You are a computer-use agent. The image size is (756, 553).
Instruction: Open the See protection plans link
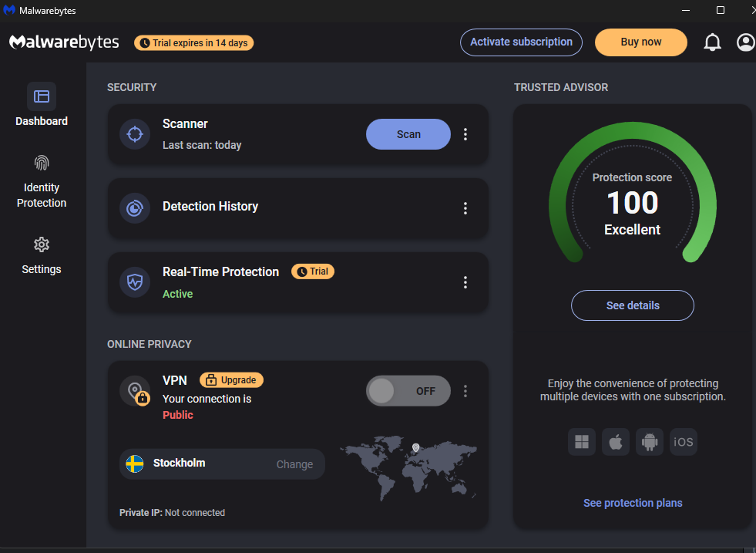point(633,503)
